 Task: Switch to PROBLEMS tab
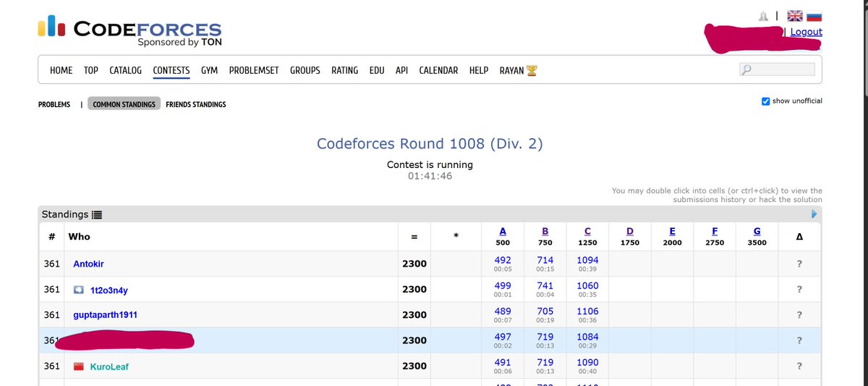(54, 104)
